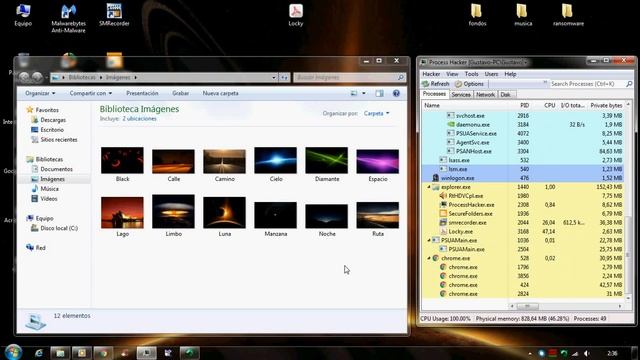
Task: Click the Process Hacker horizontal scrollbar thumb
Action: pos(527,306)
